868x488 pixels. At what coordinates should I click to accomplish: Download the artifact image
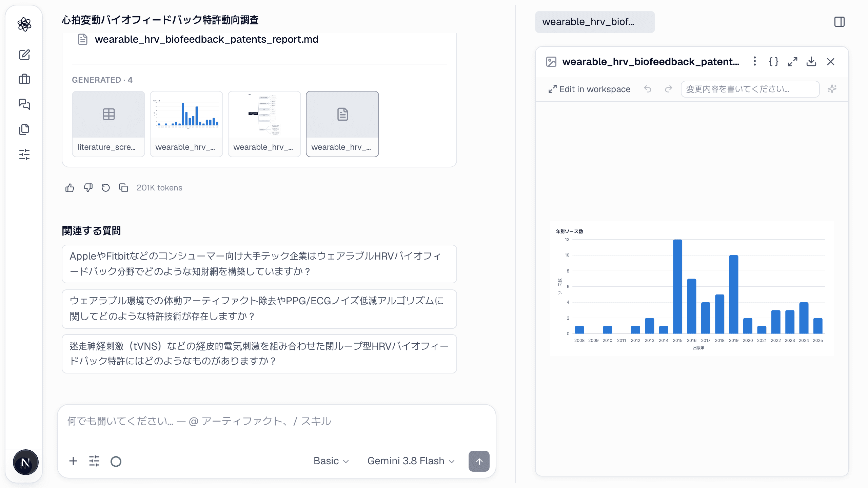tap(811, 62)
